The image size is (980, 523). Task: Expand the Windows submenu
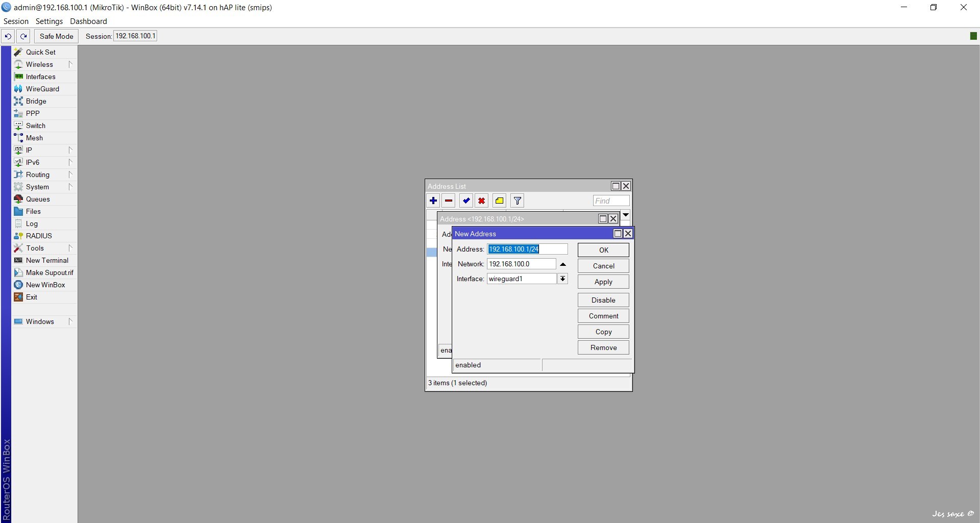(70, 321)
